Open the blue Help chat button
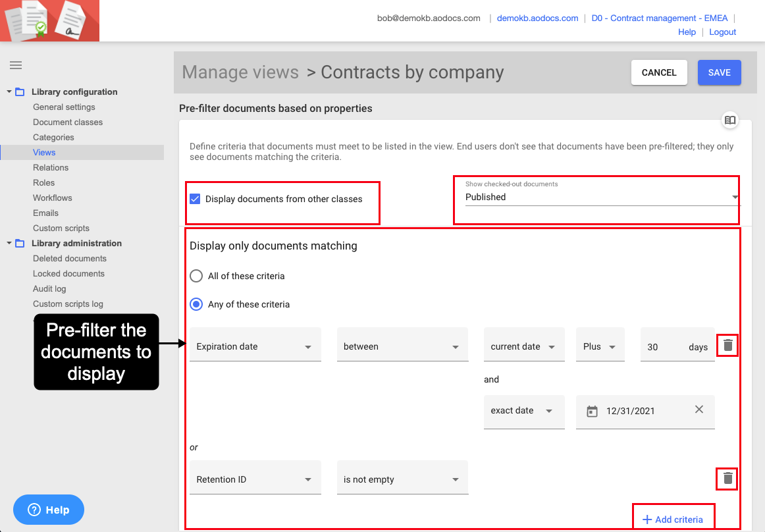Viewport: 765px width, 532px height. 49,510
